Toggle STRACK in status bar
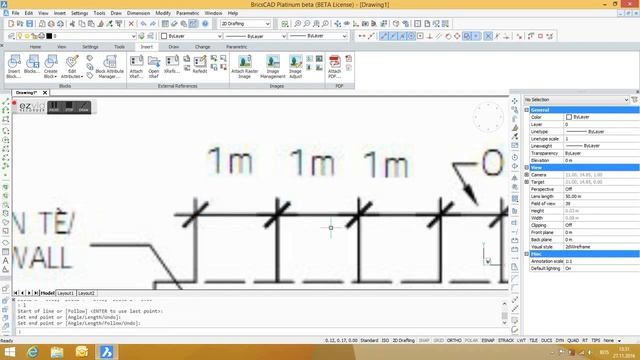Screen dimensions: 640x360 click(x=506, y=340)
